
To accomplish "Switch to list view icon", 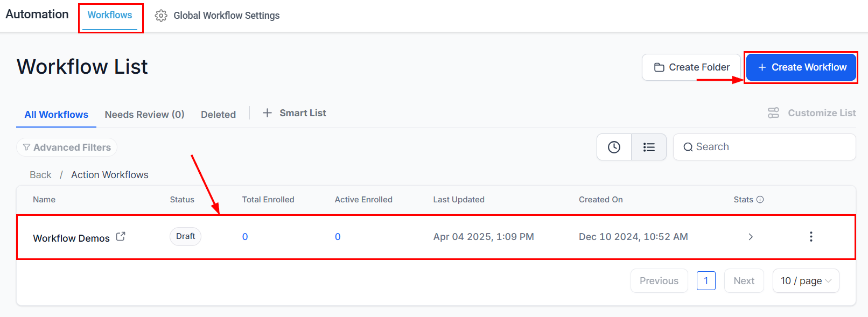I will click(x=649, y=147).
